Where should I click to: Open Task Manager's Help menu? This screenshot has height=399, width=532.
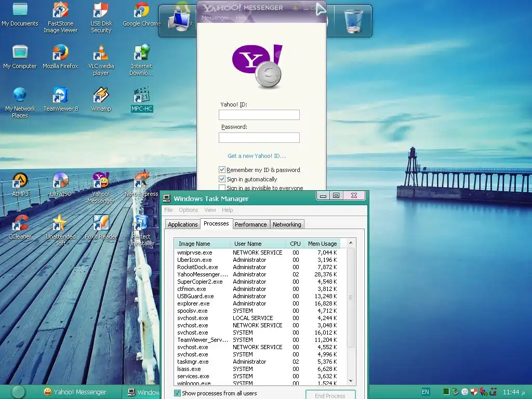[x=228, y=210]
